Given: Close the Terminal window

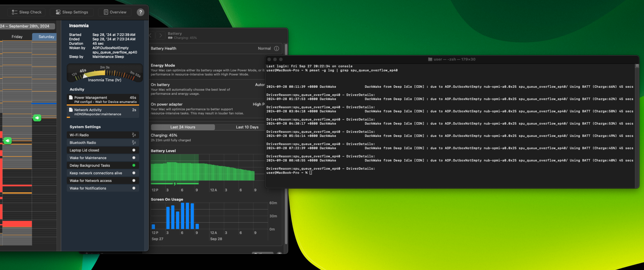Looking at the screenshot, I should 269,59.
